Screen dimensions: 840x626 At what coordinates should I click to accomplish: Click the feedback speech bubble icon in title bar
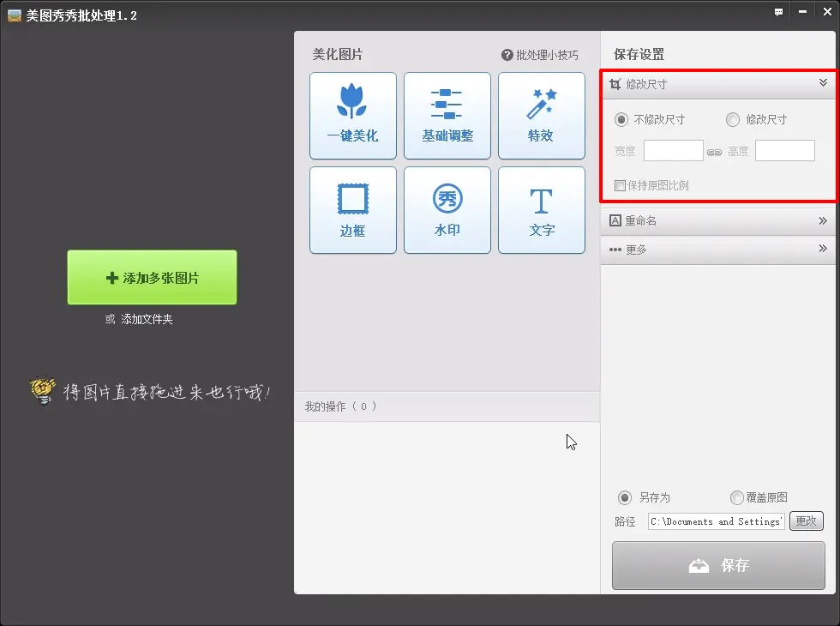(778, 12)
